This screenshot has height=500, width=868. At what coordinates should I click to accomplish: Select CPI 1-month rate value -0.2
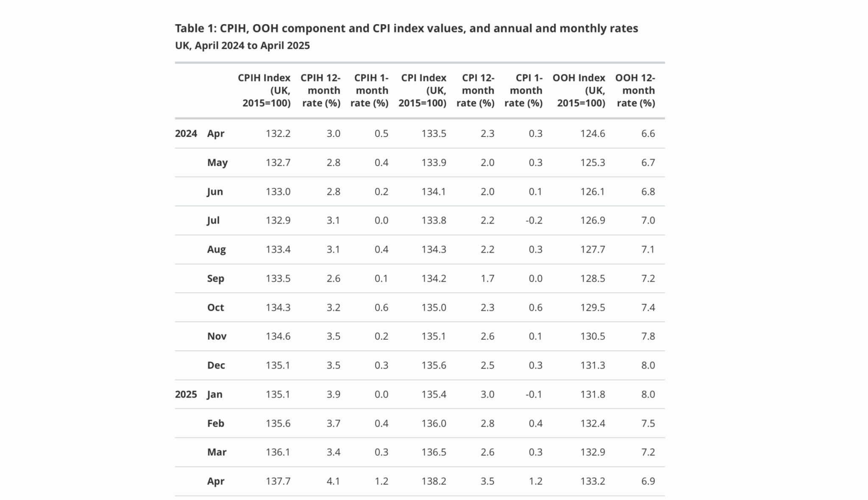(x=534, y=221)
